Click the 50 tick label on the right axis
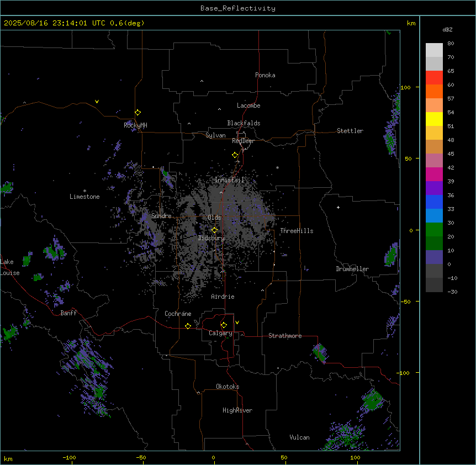Image resolution: width=476 pixels, height=465 pixels. pyautogui.click(x=409, y=158)
